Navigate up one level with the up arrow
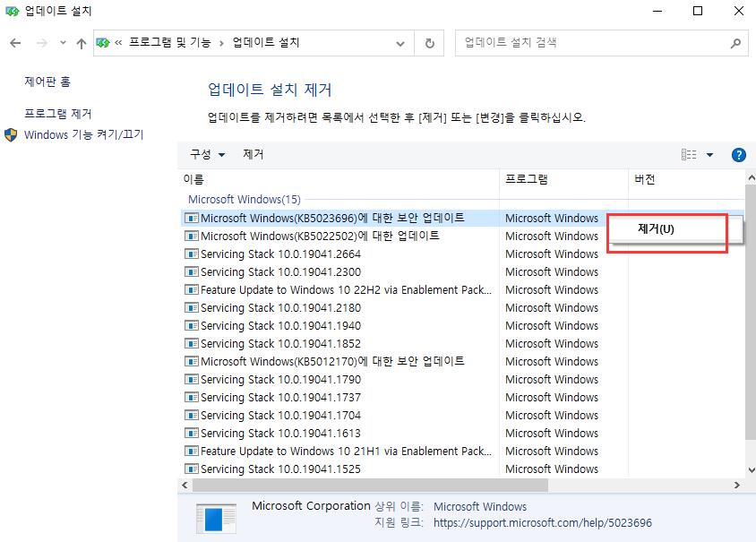The width and height of the screenshot is (756, 542). tap(82, 42)
